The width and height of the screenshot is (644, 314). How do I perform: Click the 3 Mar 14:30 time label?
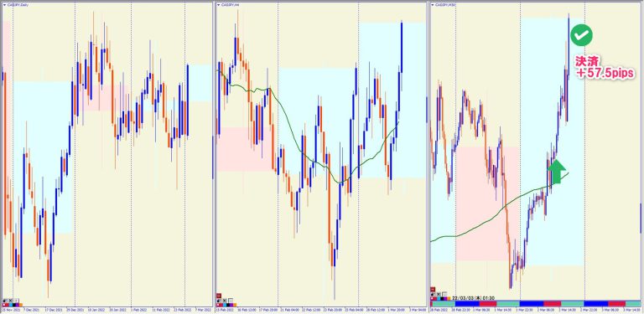click(x=632, y=310)
